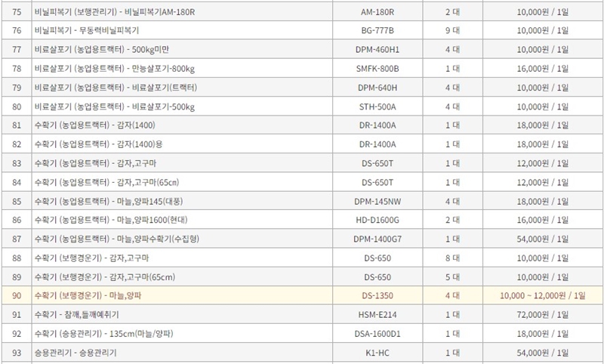604x364 pixels.
Task: Open the 마늘,양파145(대풍) harvester entry
Action: tap(114, 201)
